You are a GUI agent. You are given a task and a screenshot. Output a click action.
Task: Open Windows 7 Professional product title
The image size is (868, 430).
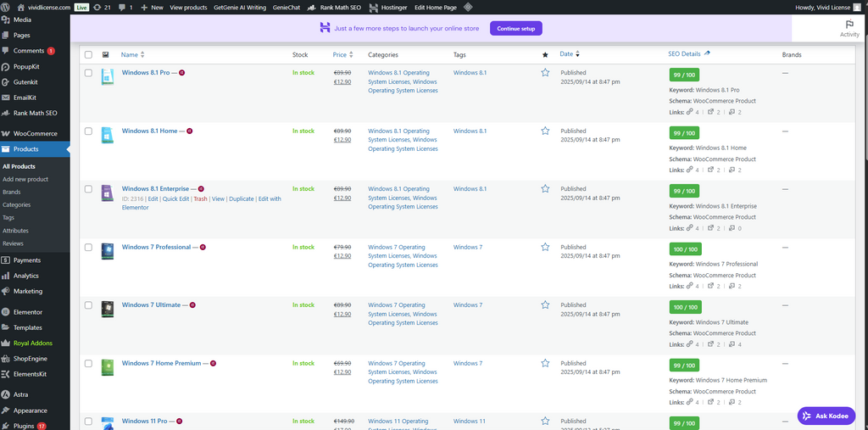click(156, 247)
